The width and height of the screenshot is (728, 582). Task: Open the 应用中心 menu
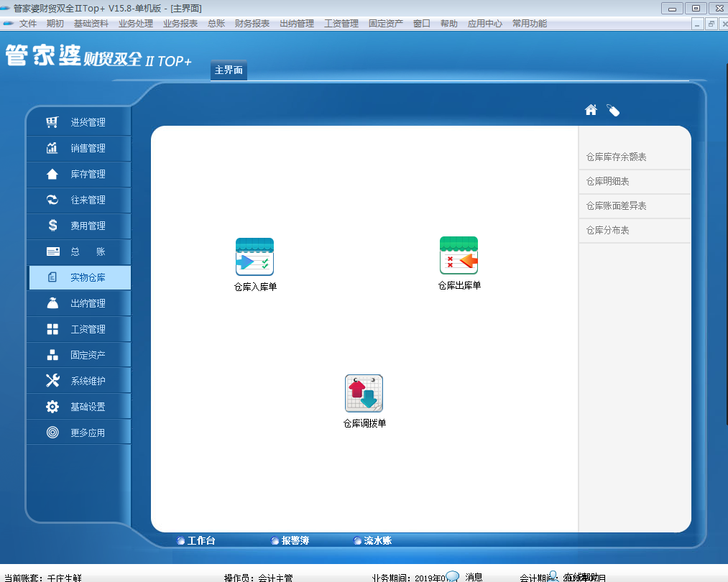484,23
